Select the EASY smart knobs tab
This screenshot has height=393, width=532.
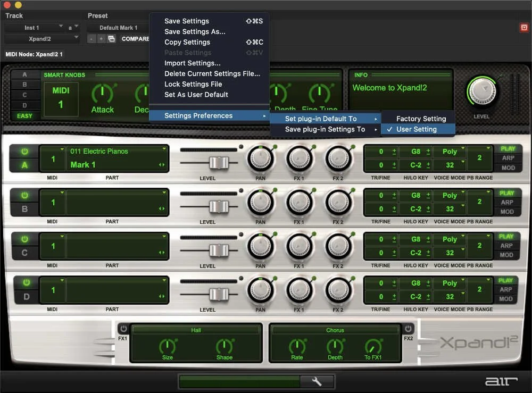click(24, 116)
